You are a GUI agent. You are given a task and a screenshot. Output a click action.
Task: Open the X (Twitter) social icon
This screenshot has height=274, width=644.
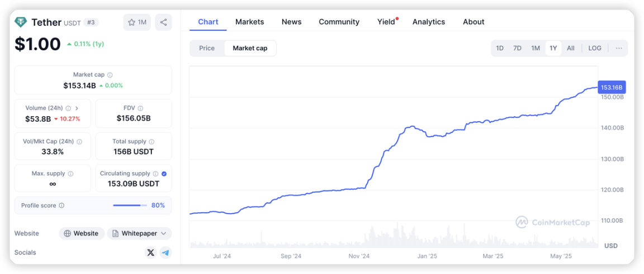151,252
